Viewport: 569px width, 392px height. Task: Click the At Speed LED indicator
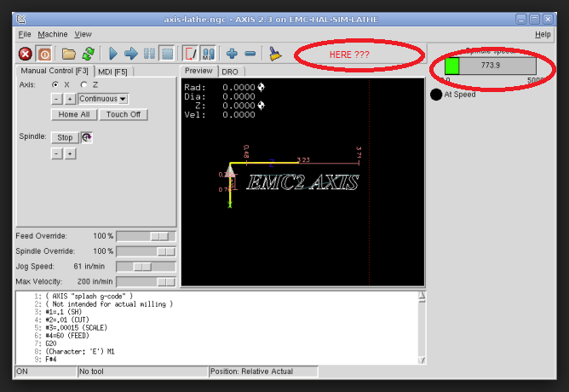tap(436, 95)
